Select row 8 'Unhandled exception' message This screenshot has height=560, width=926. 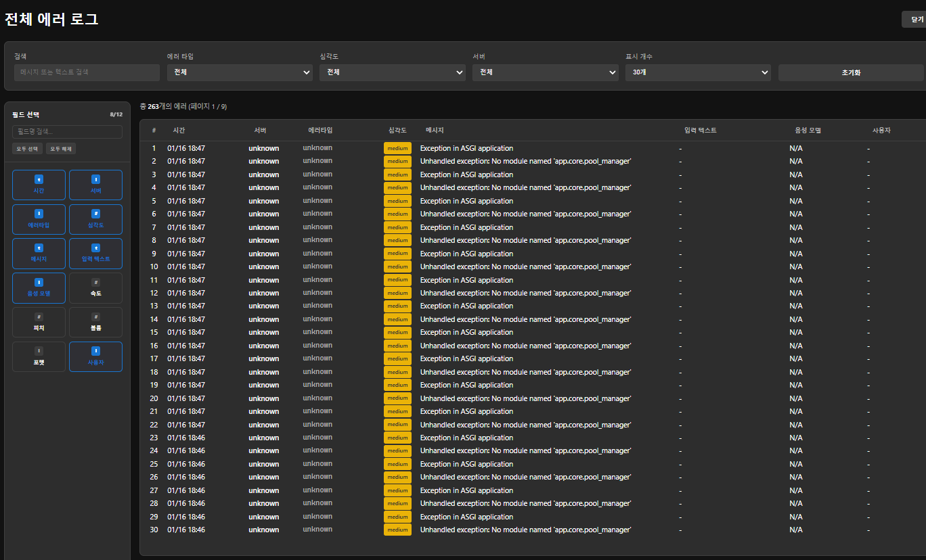tap(525, 240)
